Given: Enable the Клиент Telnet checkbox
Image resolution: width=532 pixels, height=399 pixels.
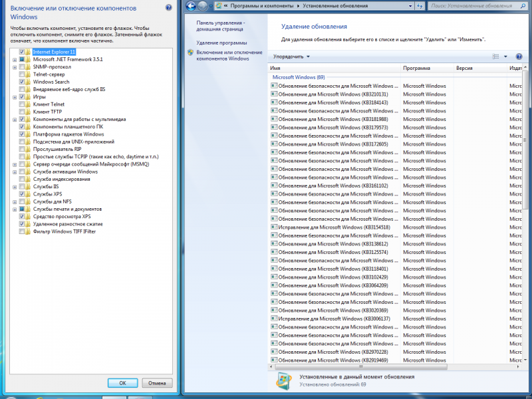Looking at the screenshot, I should point(22,104).
